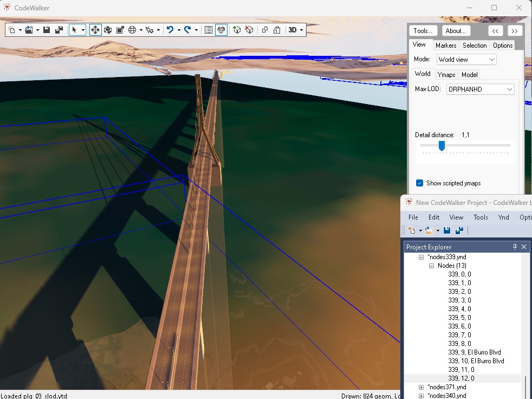
Task: Toggle the Project Explorer pin
Action: [x=514, y=247]
